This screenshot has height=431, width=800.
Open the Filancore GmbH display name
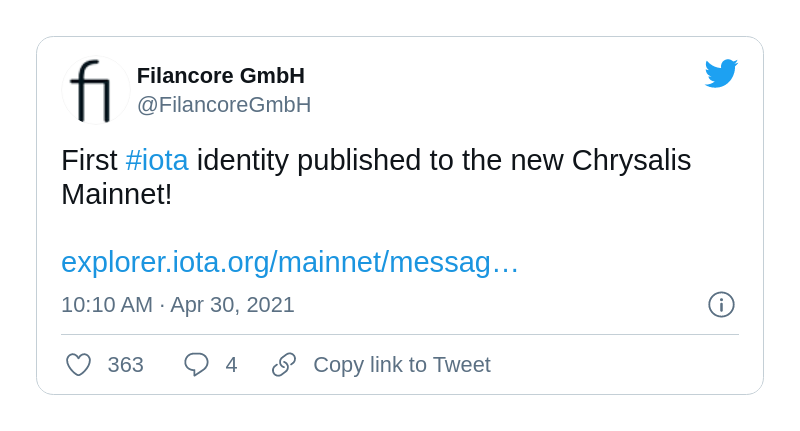tap(221, 76)
